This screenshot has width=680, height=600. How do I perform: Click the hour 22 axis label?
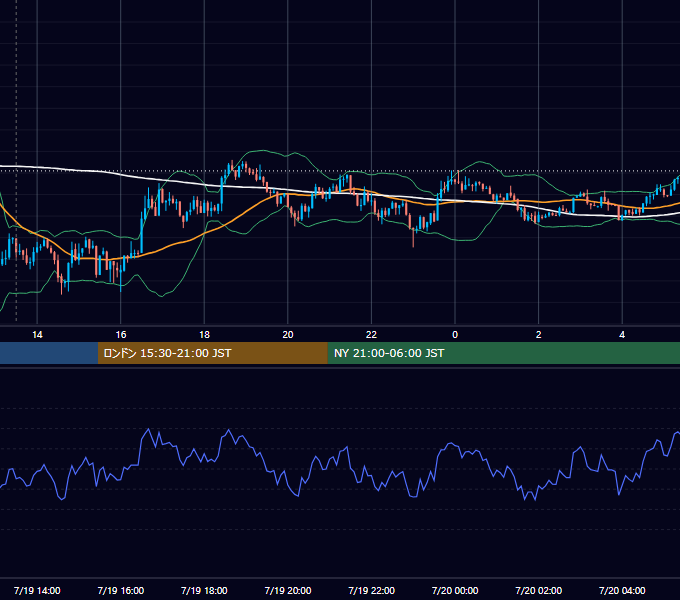click(x=371, y=335)
